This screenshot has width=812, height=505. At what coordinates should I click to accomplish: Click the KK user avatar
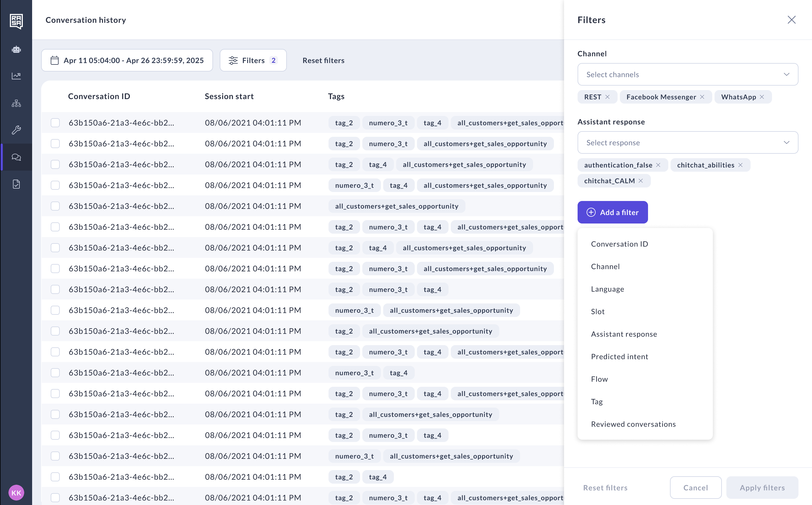[16, 493]
